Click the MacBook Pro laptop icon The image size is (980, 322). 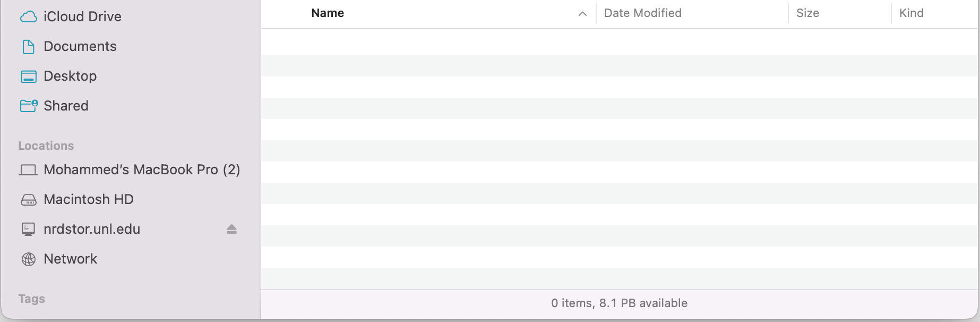[29, 170]
